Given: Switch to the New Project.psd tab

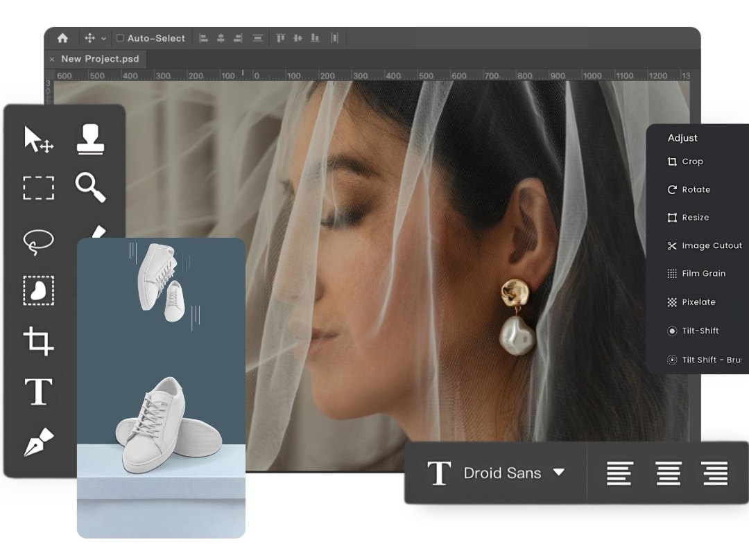Looking at the screenshot, I should coord(99,59).
